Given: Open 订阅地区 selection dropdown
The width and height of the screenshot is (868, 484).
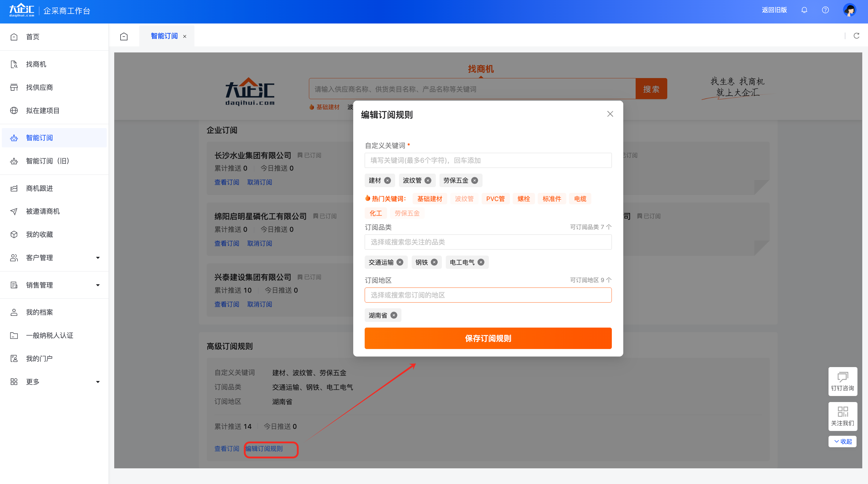Looking at the screenshot, I should coord(488,295).
